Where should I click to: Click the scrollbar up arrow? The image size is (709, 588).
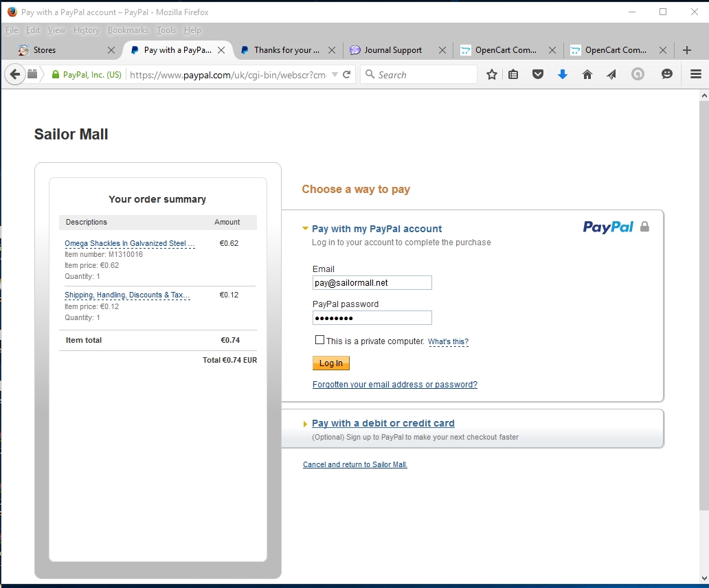click(x=704, y=95)
